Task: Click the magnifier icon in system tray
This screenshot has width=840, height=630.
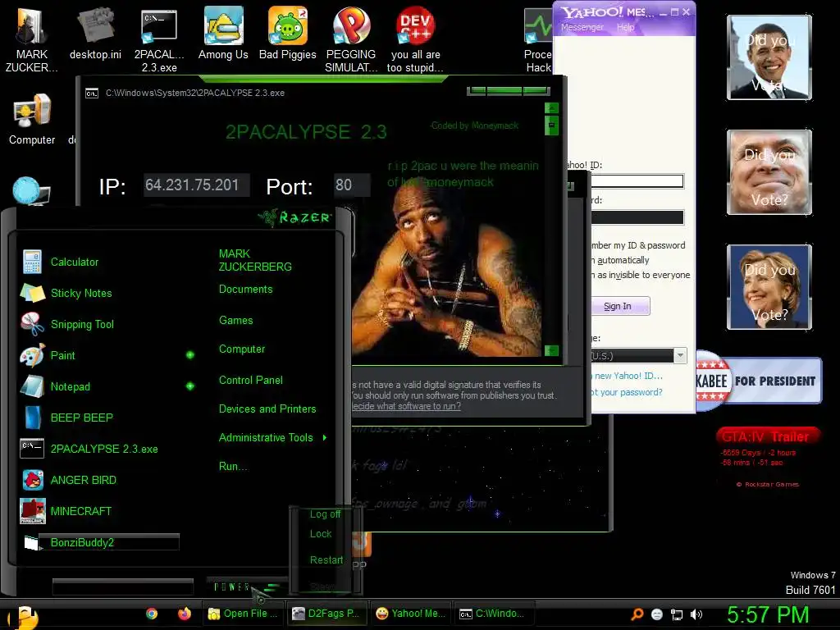Action: pyautogui.click(x=637, y=614)
